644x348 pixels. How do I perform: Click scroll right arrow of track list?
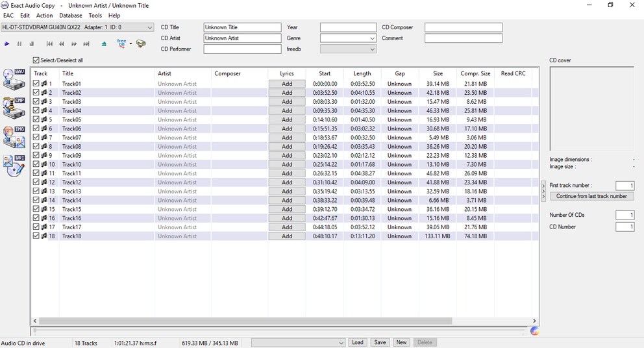click(x=534, y=321)
